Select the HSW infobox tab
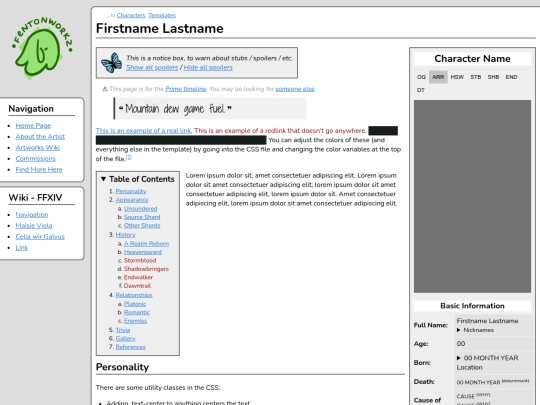 (457, 77)
